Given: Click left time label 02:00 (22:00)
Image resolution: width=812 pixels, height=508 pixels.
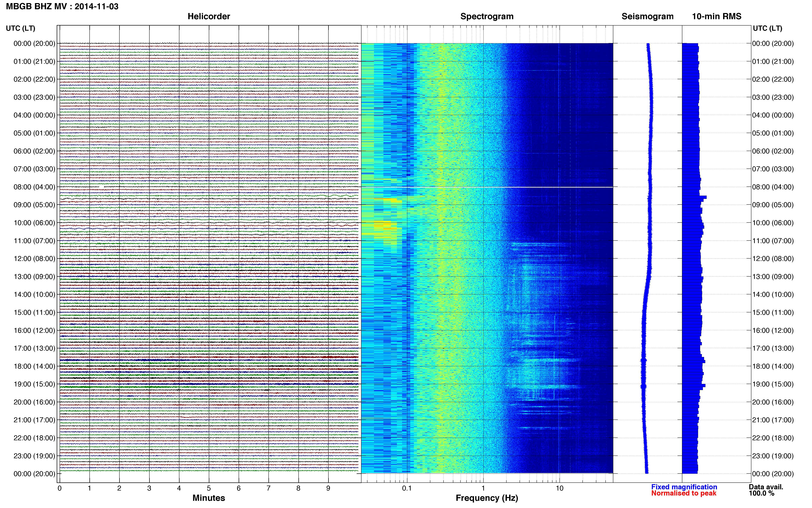Looking at the screenshot, I should tap(34, 79).
